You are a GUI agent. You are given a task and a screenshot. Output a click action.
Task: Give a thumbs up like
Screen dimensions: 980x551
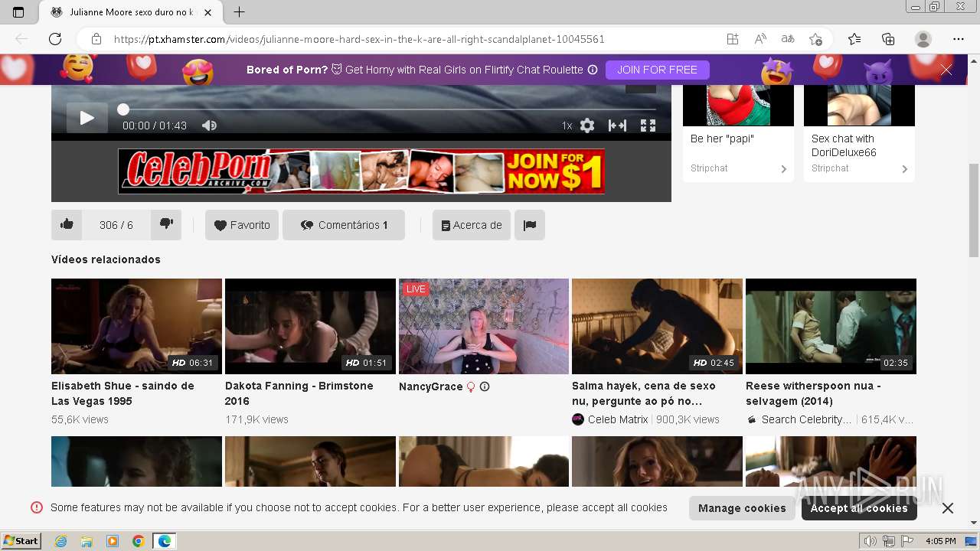(x=67, y=224)
